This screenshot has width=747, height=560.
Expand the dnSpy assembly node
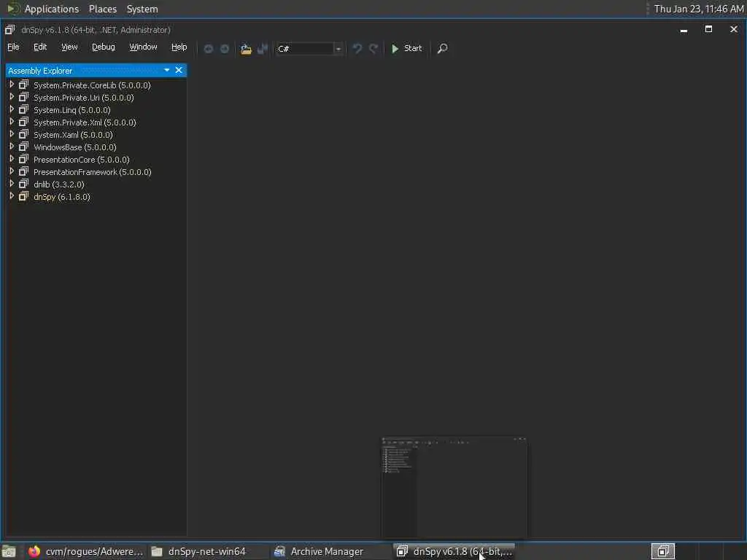[x=12, y=195]
